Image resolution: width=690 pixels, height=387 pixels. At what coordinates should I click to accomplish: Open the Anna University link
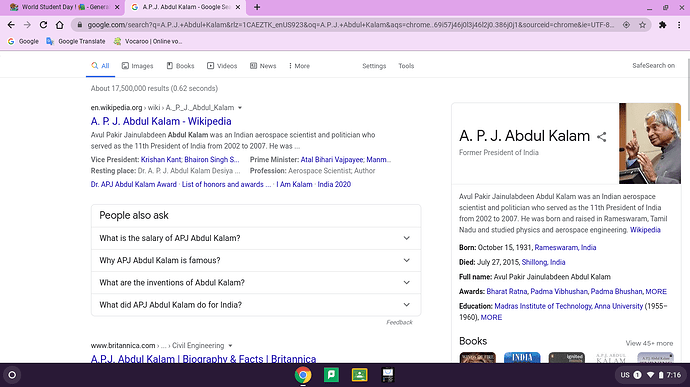point(619,306)
